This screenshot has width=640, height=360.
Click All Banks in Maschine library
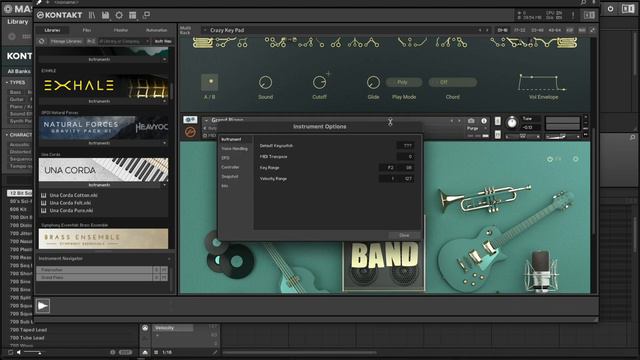(x=19, y=71)
